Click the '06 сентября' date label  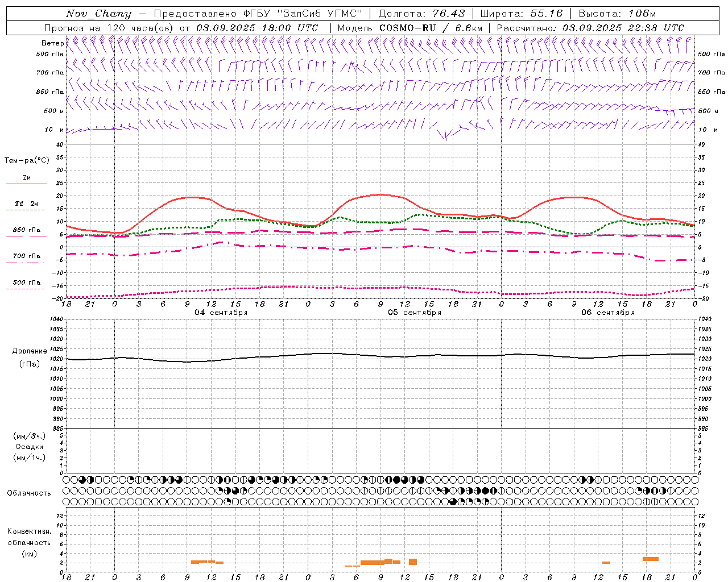coord(608,313)
